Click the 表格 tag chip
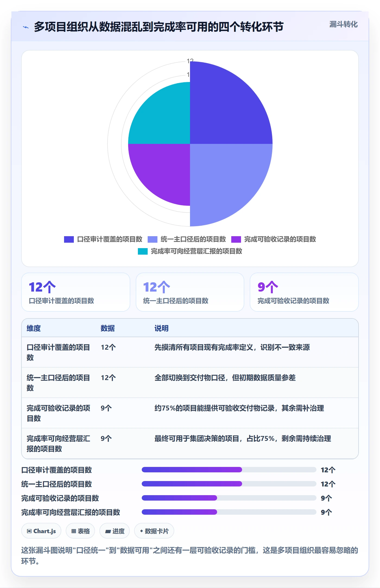 point(80,531)
